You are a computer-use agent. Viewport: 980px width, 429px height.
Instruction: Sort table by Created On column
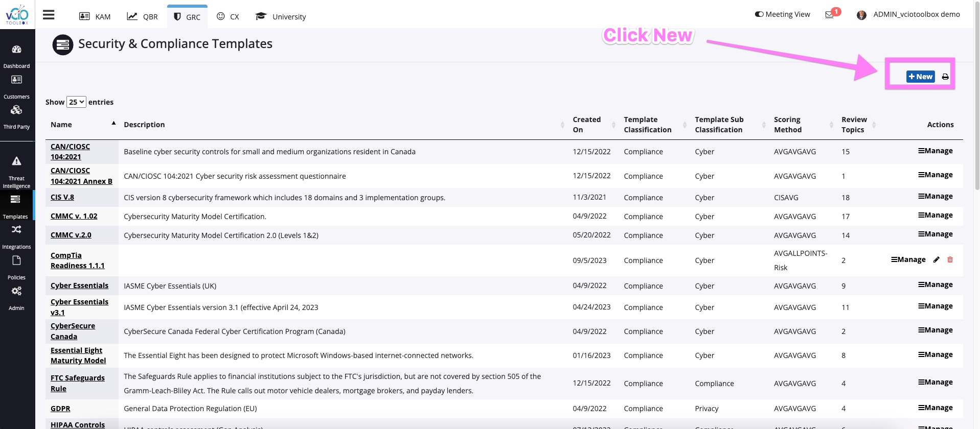coord(593,125)
